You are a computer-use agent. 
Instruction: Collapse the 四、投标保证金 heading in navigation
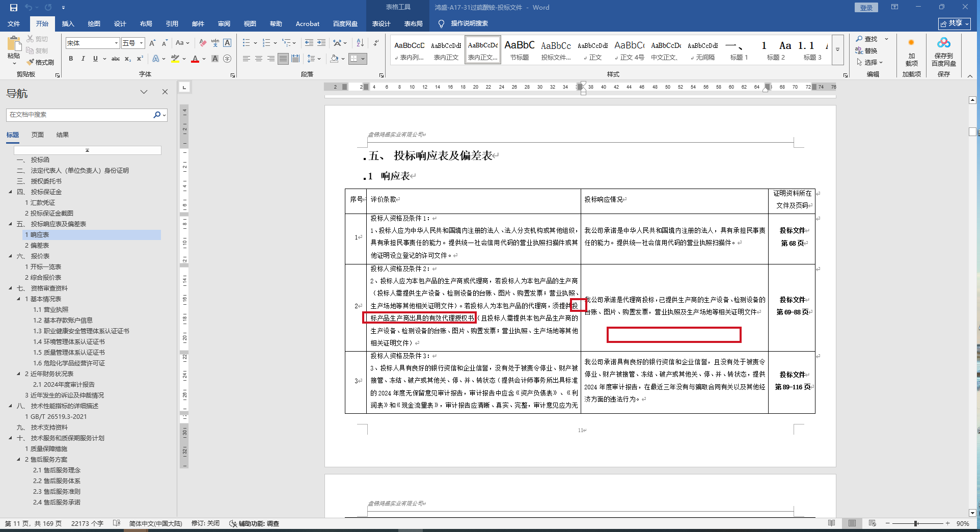pyautogui.click(x=11, y=192)
